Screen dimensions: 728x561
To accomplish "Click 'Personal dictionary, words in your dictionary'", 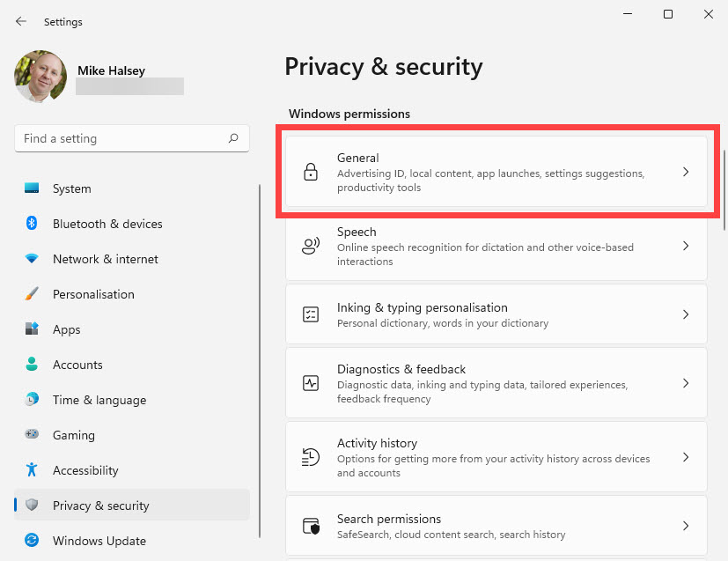I will pyautogui.click(x=443, y=323).
